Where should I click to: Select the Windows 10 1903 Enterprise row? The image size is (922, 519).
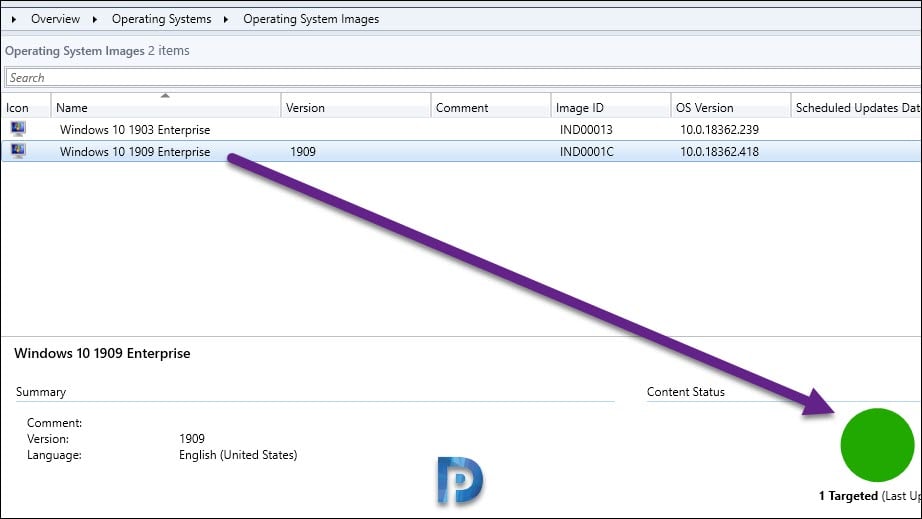tap(461, 129)
